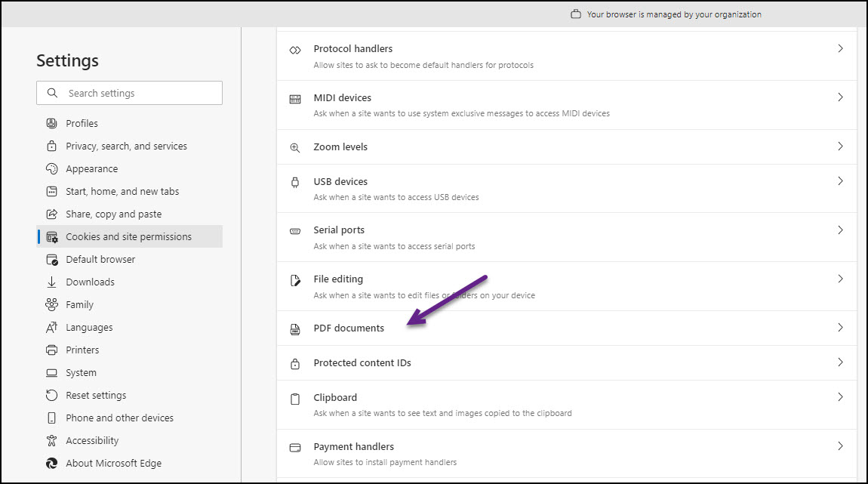Open the File editing permission
The height and width of the screenshot is (484, 868).
pos(567,286)
